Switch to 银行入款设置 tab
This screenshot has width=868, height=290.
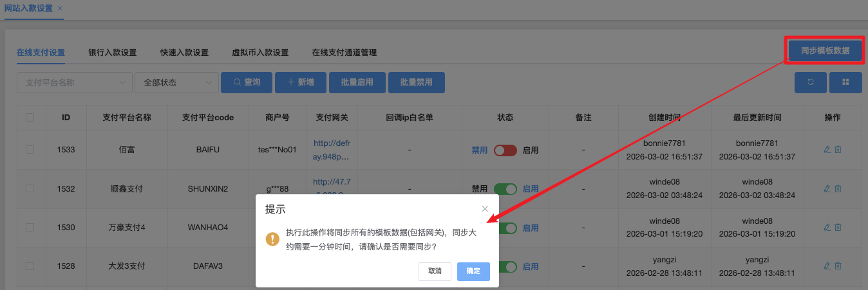click(x=113, y=53)
